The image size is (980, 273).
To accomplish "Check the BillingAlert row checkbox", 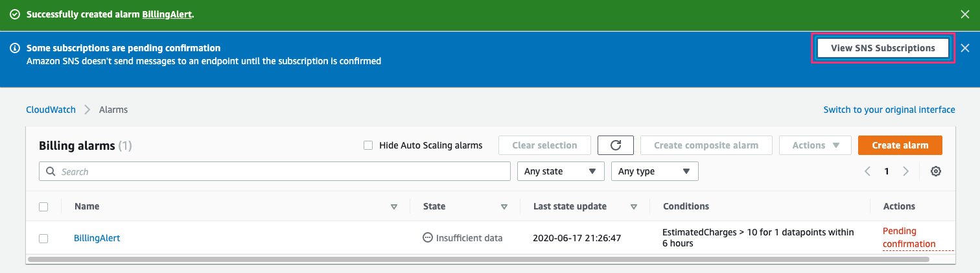I will (x=43, y=238).
